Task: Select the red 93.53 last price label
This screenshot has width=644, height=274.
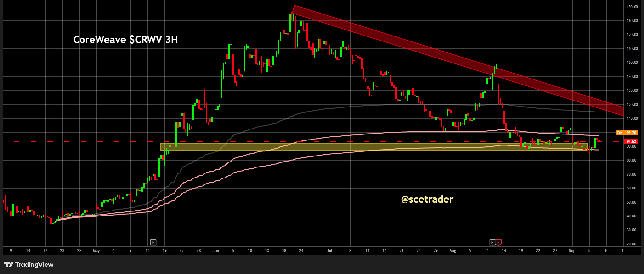Action: 631,142
